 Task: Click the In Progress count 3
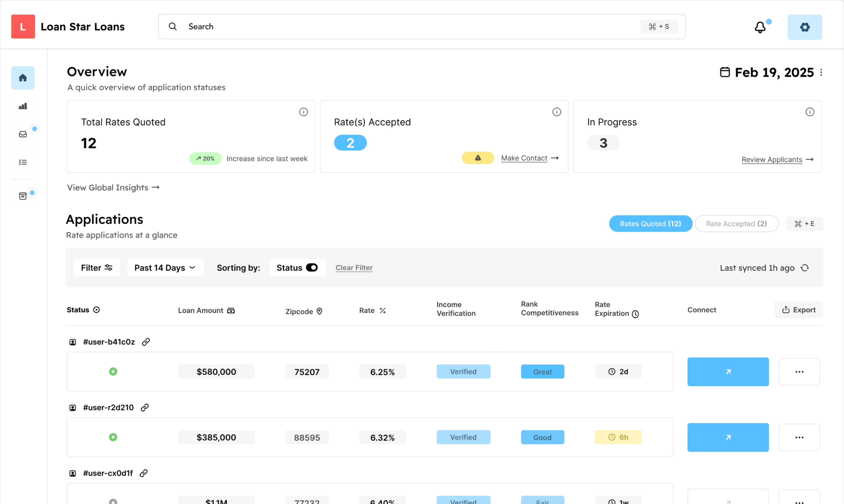[603, 143]
